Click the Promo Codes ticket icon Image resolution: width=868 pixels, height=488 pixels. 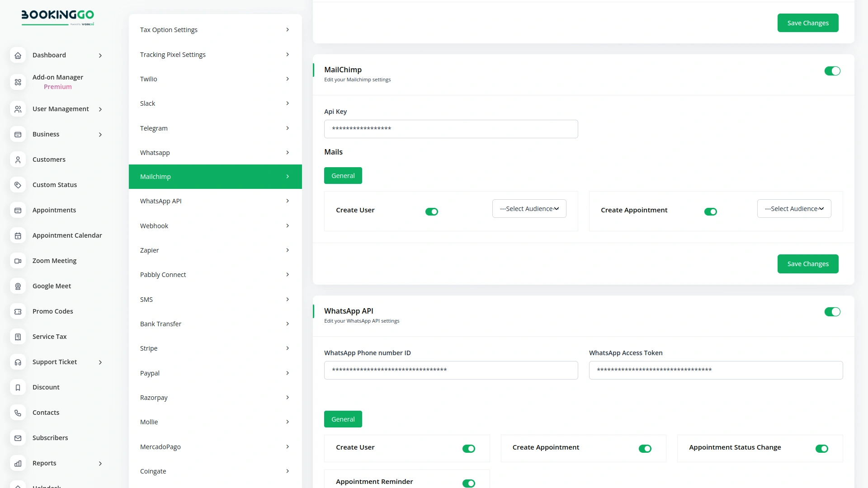coord(18,311)
